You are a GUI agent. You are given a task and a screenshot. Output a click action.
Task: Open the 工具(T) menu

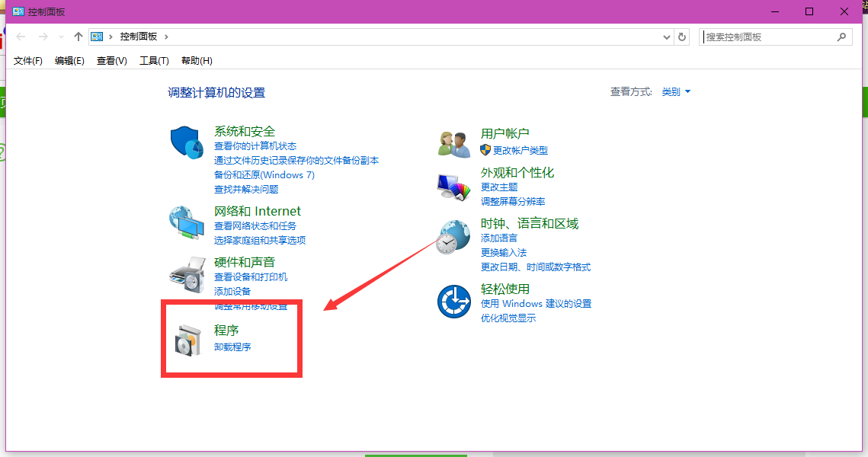tap(154, 61)
